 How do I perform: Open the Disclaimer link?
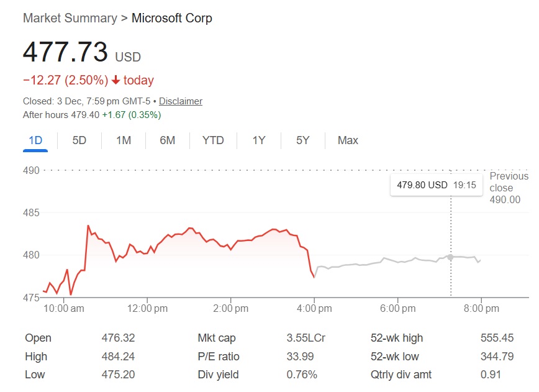[181, 101]
